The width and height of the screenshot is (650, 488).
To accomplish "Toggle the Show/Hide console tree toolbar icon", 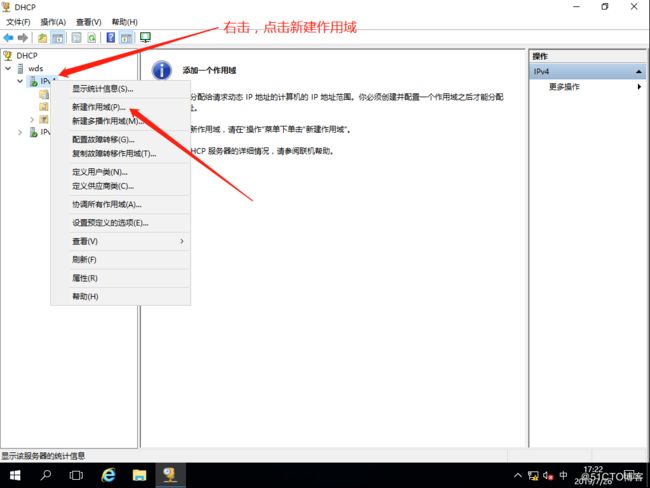I will click(58, 38).
